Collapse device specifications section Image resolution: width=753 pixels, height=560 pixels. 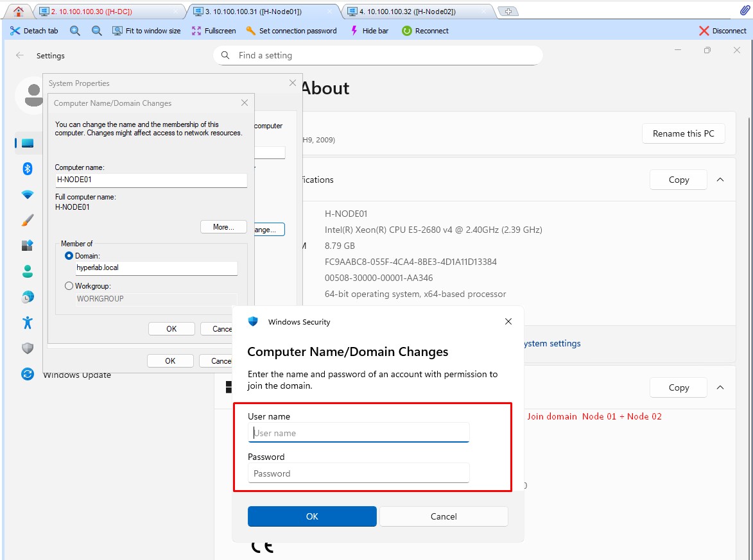click(720, 180)
